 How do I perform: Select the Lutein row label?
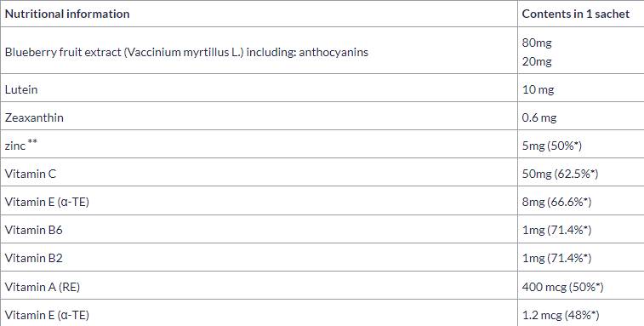point(21,89)
